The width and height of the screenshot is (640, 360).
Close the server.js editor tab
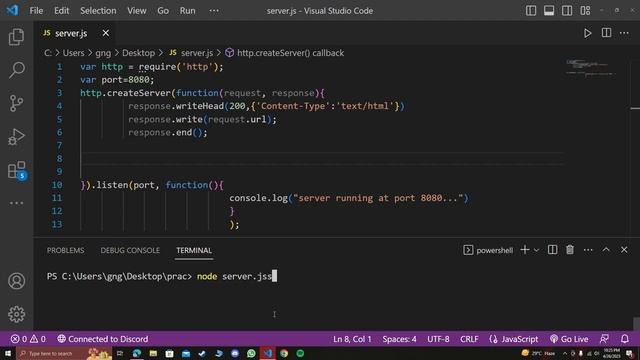(x=106, y=33)
